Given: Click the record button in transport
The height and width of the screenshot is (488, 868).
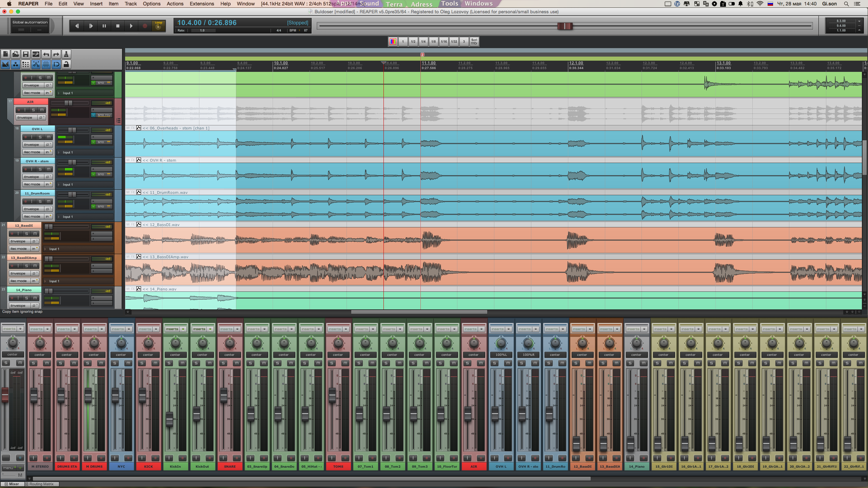Looking at the screenshot, I should pos(145,26).
